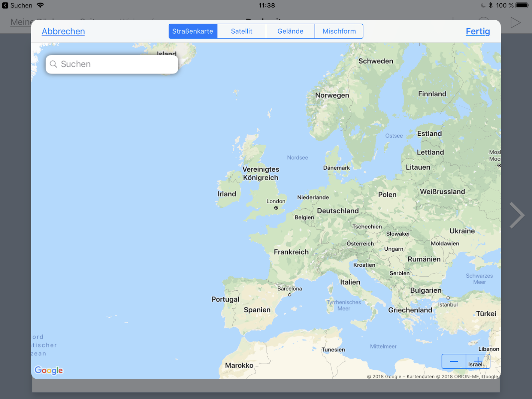This screenshot has height=399, width=532.
Task: Tap the battery indicator icon
Action: [522, 5]
